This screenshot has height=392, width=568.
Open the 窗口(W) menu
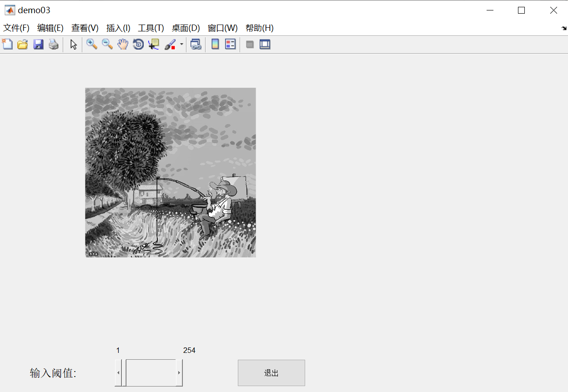pos(222,28)
